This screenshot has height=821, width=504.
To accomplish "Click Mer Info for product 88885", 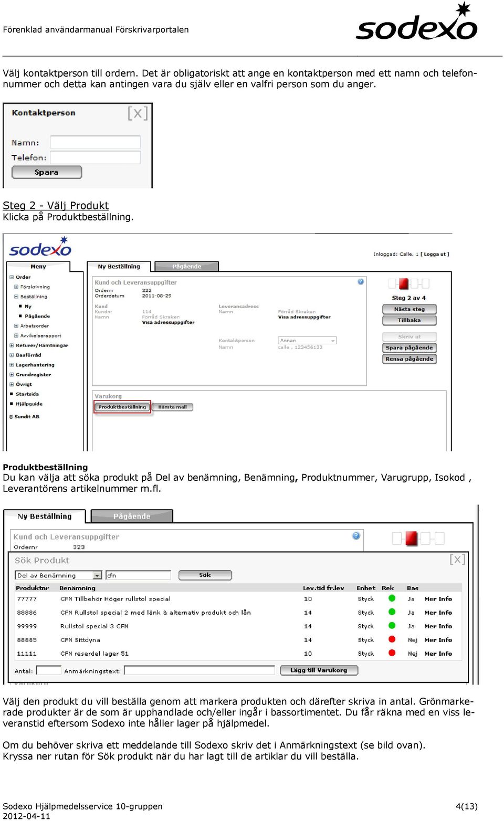I will tap(438, 640).
